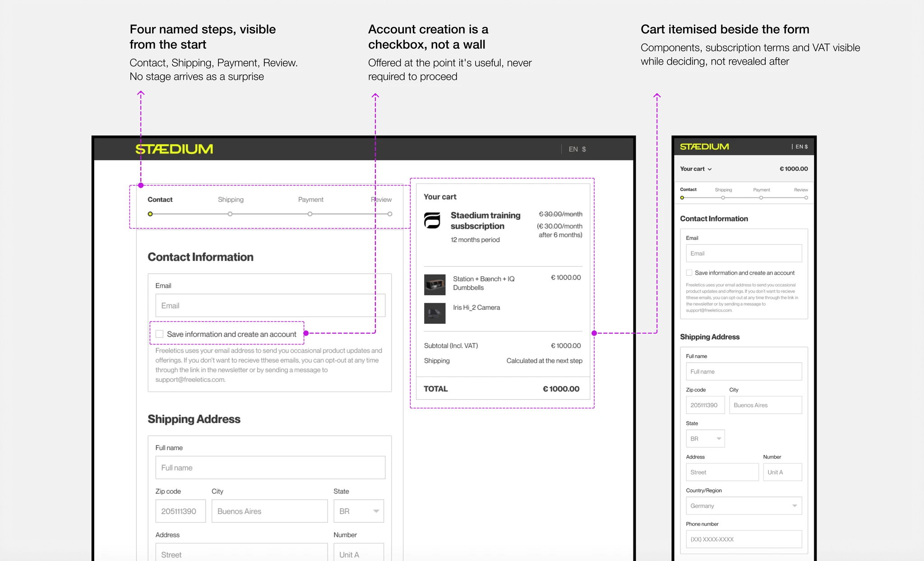
Task: Click the Calculated at the next step text
Action: [x=544, y=360]
